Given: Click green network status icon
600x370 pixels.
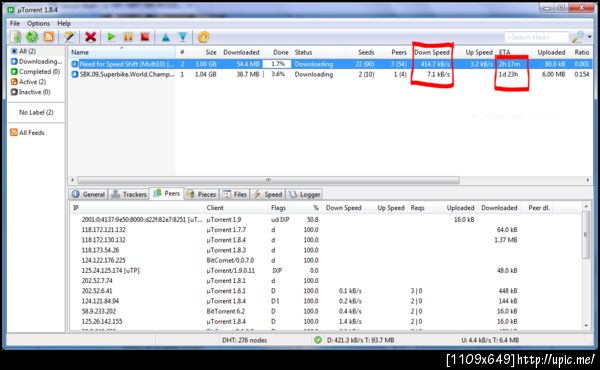Looking at the screenshot, I should pyautogui.click(x=318, y=339).
